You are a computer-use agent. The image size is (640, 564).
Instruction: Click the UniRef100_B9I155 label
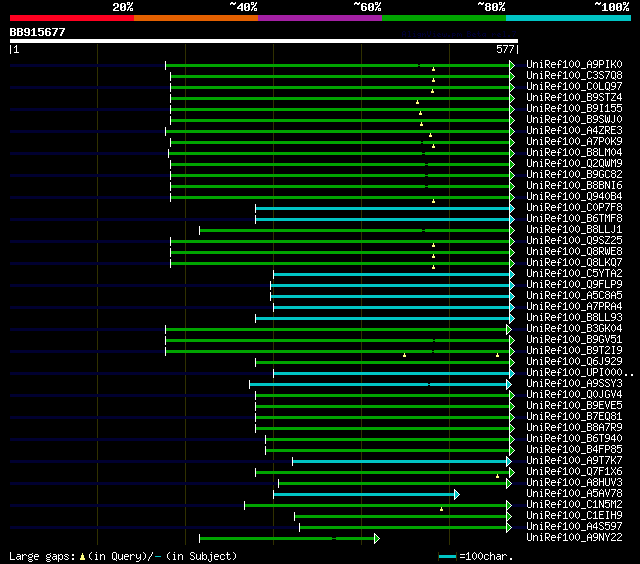(574, 109)
